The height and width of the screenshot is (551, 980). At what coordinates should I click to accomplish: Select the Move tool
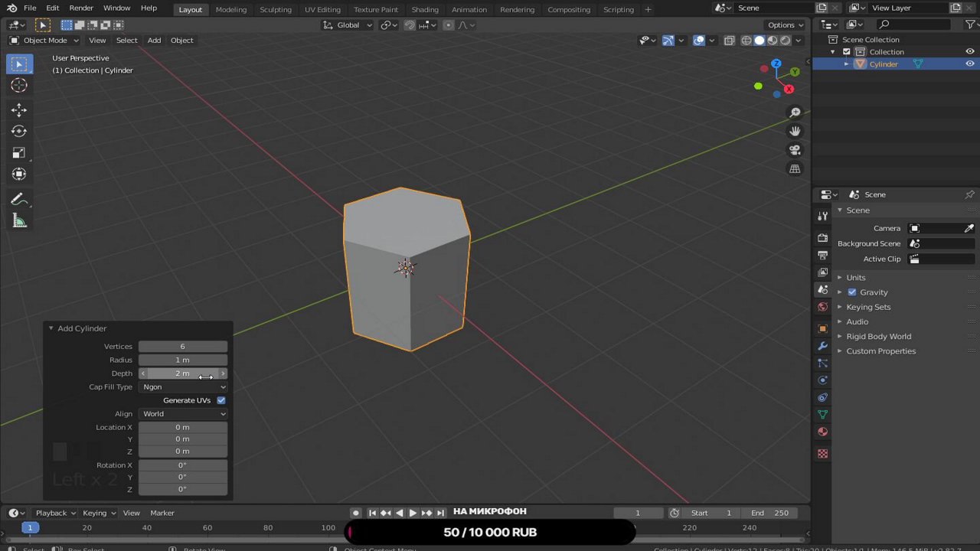tap(19, 110)
